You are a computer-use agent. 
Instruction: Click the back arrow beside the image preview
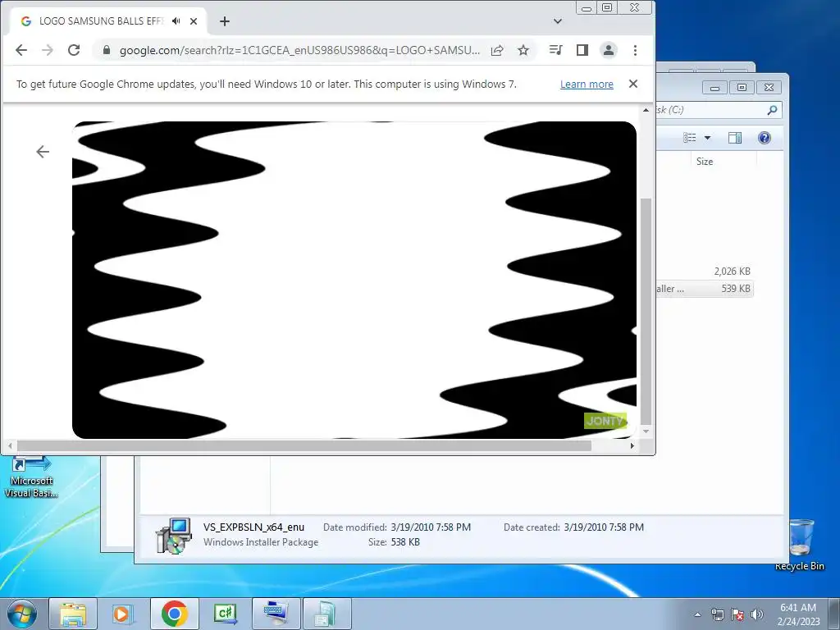click(43, 152)
